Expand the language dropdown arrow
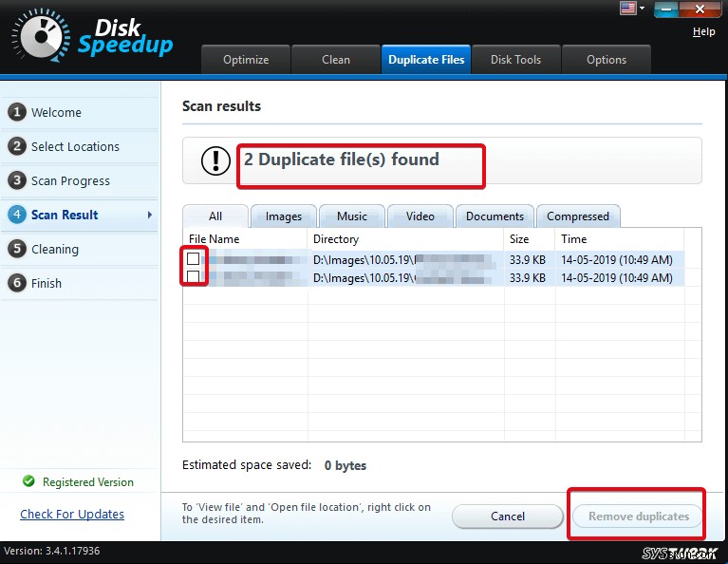Image resolution: width=728 pixels, height=564 pixels. [642, 8]
